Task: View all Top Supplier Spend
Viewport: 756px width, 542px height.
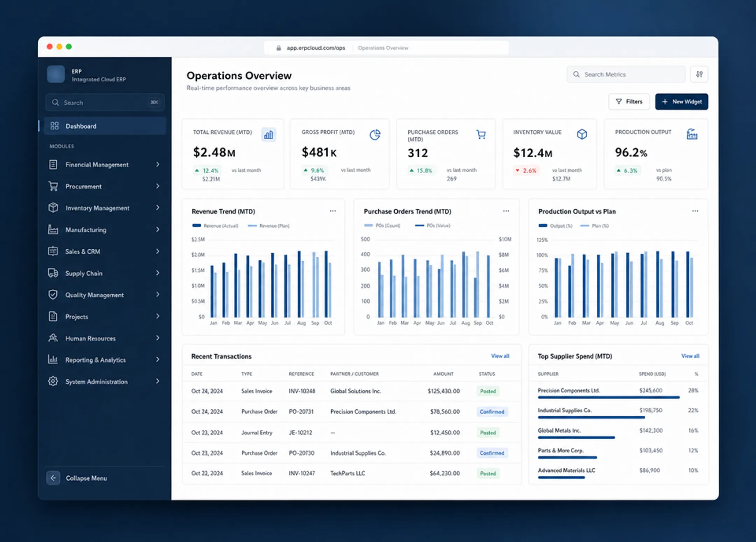Action: [x=690, y=356]
